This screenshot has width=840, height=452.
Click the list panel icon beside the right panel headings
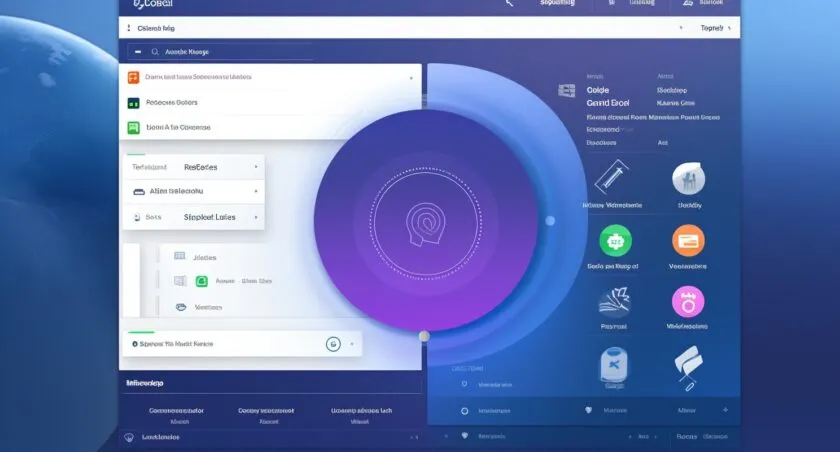click(x=567, y=91)
